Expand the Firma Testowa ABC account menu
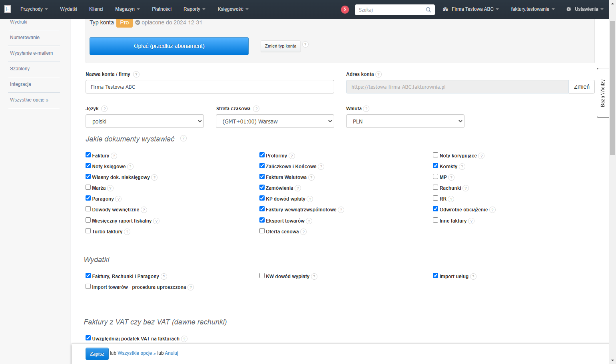Screen dimensions: 616x364 pos(470,9)
